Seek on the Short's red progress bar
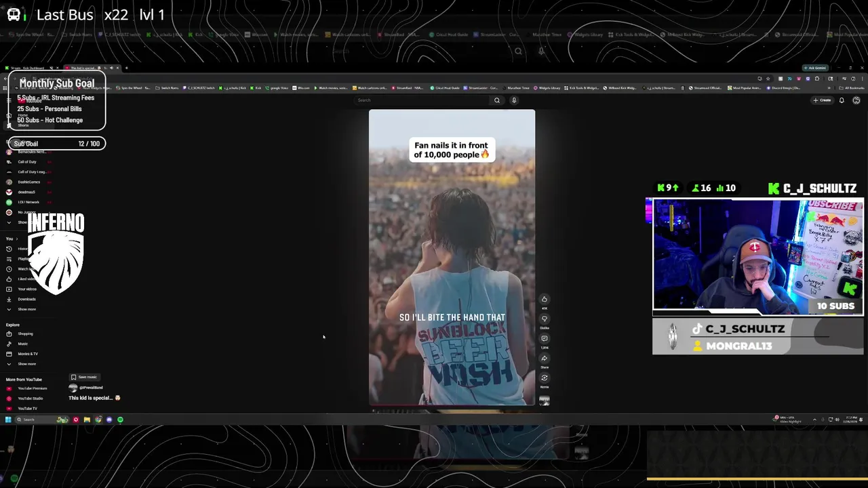This screenshot has height=488, width=868. (x=452, y=405)
